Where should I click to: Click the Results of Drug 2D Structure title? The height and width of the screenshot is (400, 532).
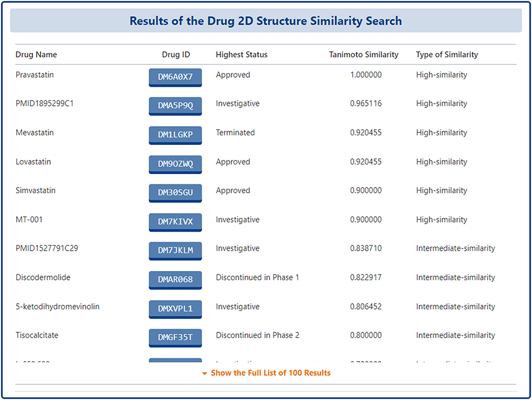[x=266, y=21]
